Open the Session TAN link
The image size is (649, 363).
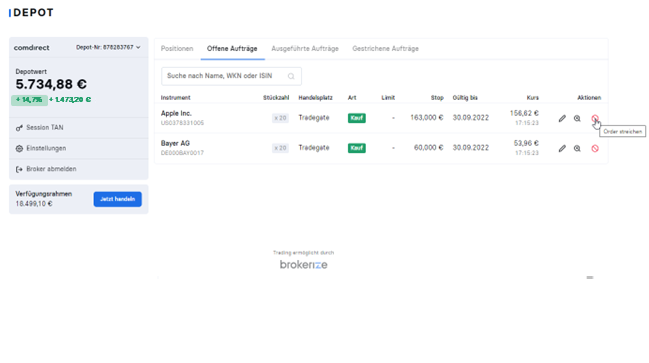(45, 127)
